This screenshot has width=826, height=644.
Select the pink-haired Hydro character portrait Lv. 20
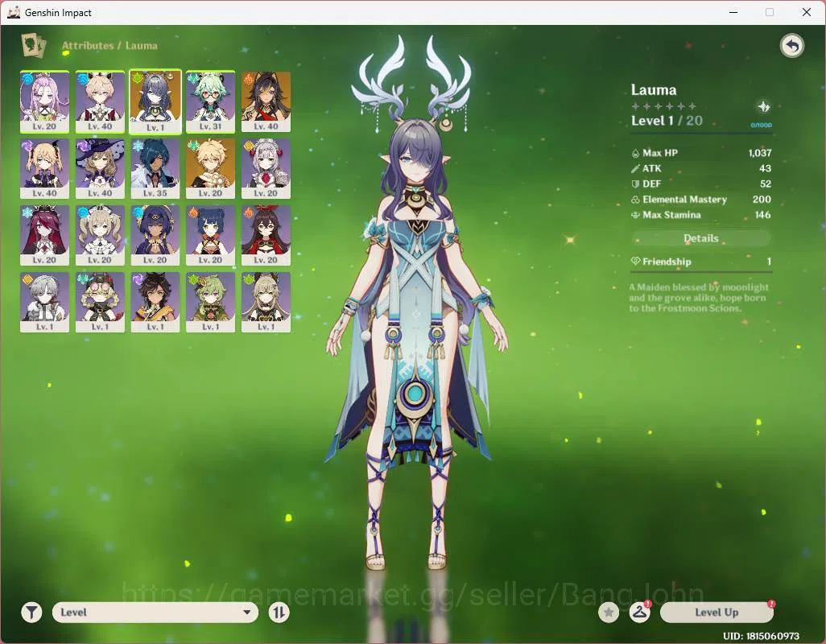pos(45,102)
